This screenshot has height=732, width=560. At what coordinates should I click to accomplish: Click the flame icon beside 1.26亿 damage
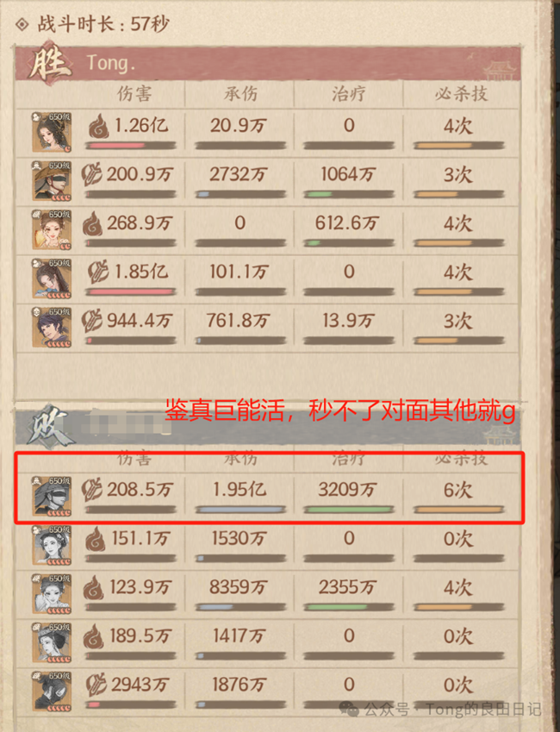coord(99,126)
